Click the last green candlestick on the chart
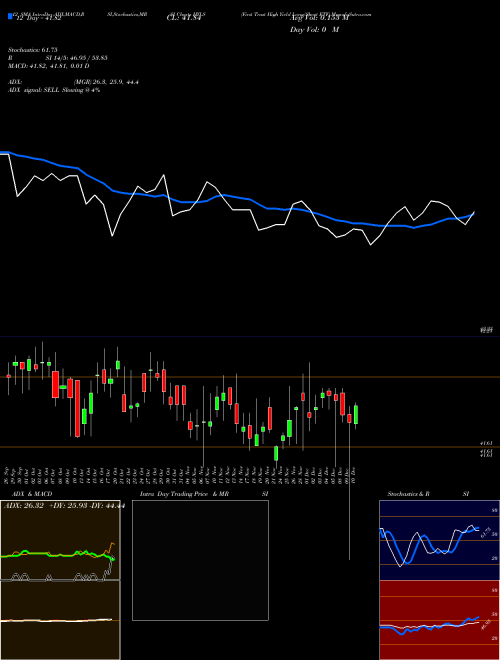The height and width of the screenshot is (660, 500). tap(356, 414)
